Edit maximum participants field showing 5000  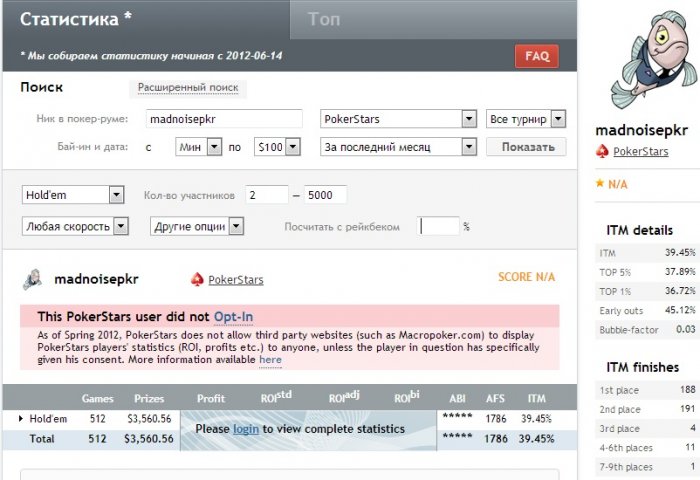(325, 195)
